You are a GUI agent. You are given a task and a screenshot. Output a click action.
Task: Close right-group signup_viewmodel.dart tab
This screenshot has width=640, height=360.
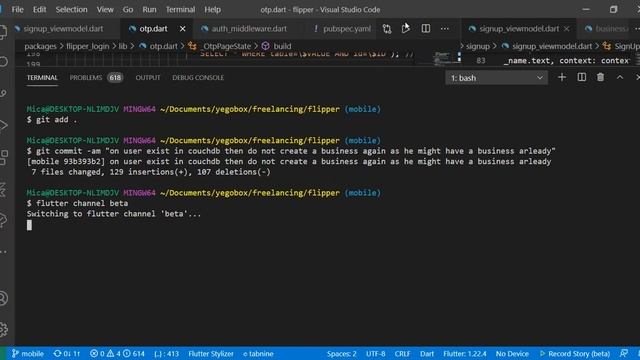pyautogui.click(x=567, y=29)
